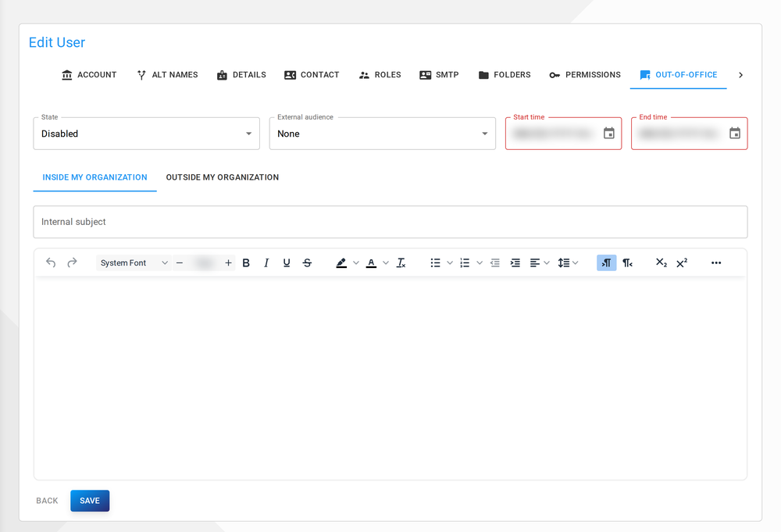Decrease font size with minus button
Viewport: 781px width, 532px height.
click(x=180, y=262)
